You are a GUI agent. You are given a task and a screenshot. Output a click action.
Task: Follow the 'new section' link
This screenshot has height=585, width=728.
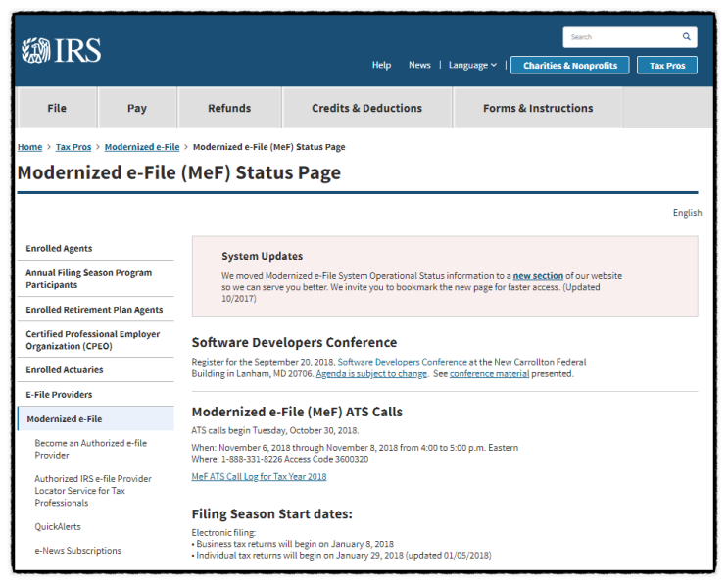pos(538,276)
